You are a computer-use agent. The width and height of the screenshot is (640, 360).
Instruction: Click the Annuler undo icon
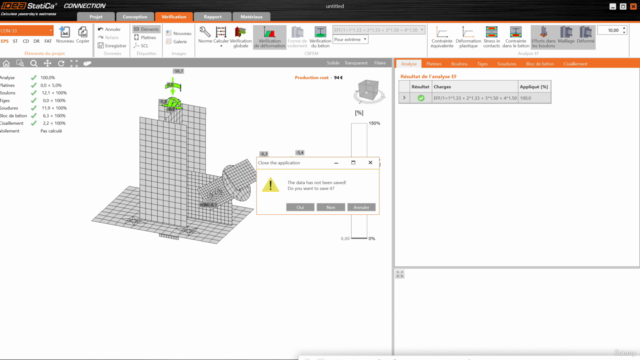[x=100, y=29]
